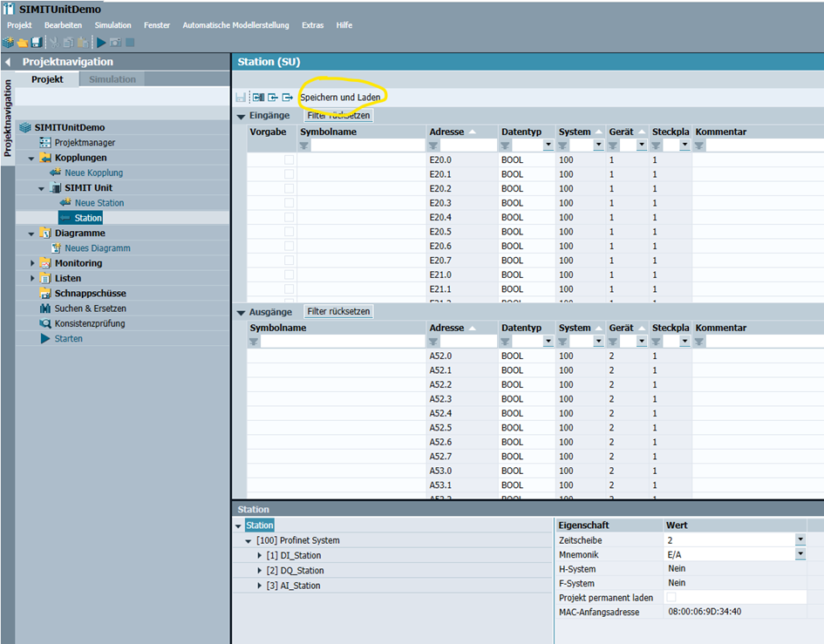Expand the [1] DI_Station node
Image resolution: width=824 pixels, height=644 pixels.
[x=259, y=555]
